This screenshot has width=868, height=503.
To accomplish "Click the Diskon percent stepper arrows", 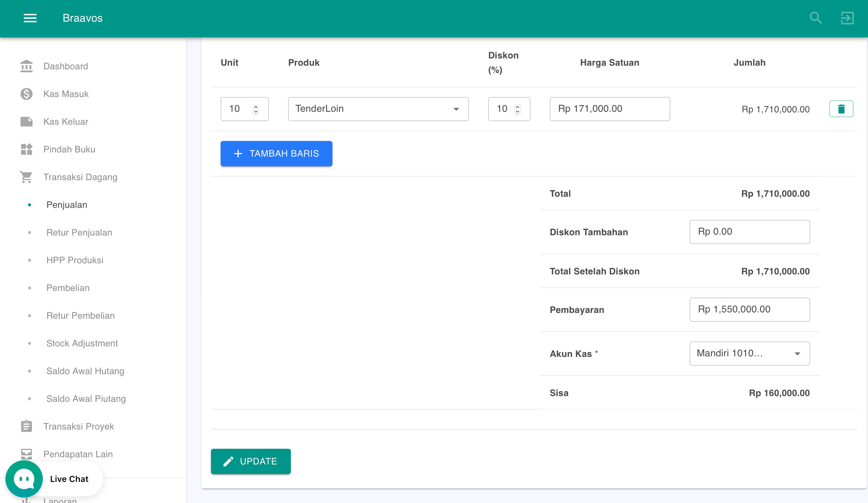I will coord(517,109).
